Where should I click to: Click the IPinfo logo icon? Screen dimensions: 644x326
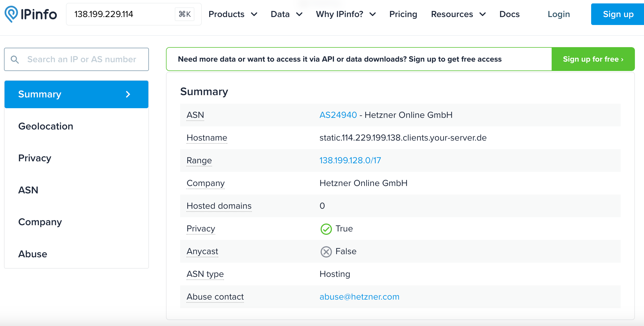tap(11, 14)
